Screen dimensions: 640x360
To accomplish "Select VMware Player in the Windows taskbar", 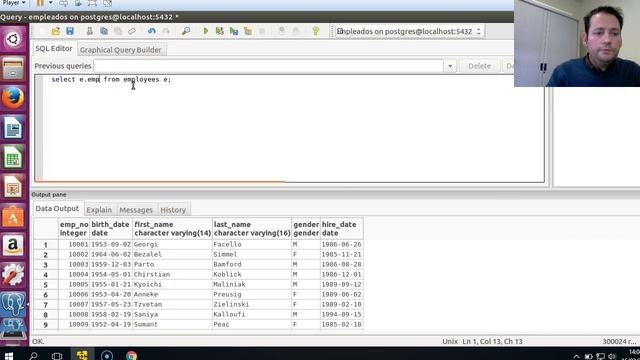I will tap(82, 356).
